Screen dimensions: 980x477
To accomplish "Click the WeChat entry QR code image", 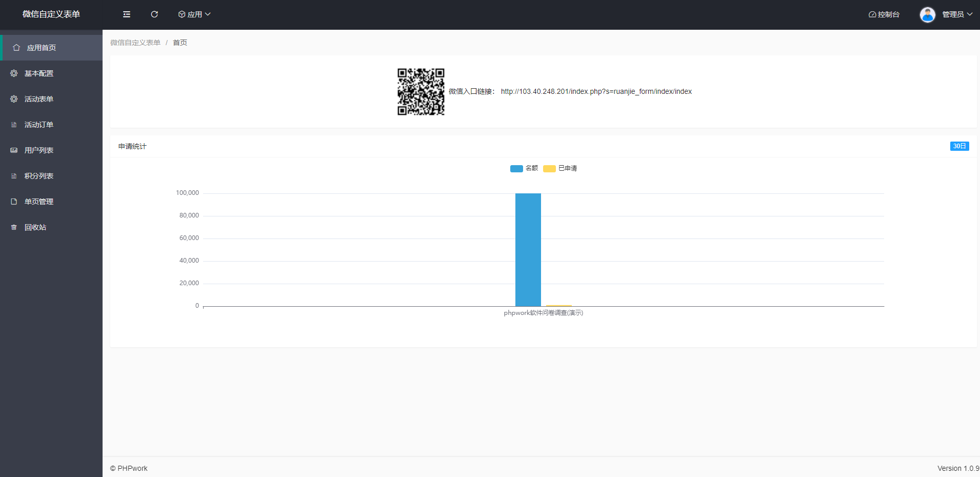I will (x=421, y=92).
